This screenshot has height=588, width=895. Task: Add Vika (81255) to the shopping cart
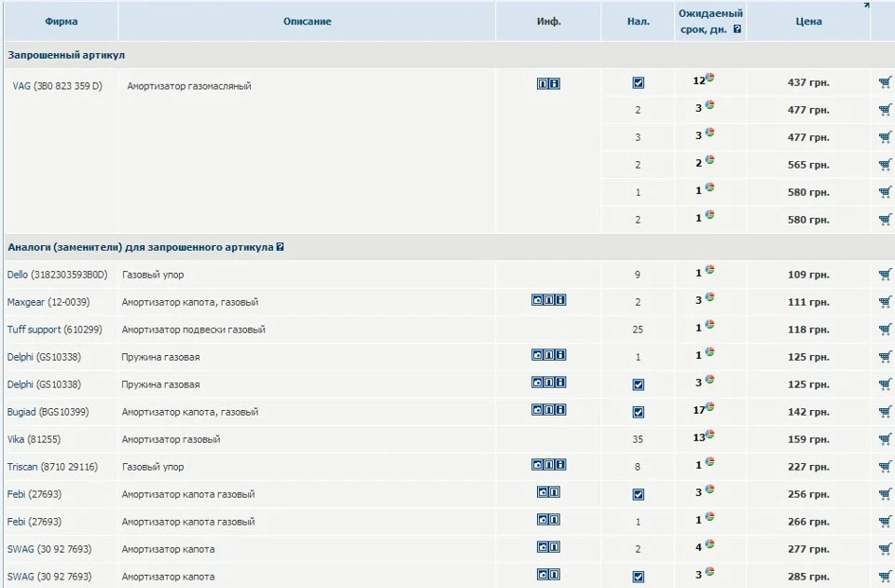(885, 439)
